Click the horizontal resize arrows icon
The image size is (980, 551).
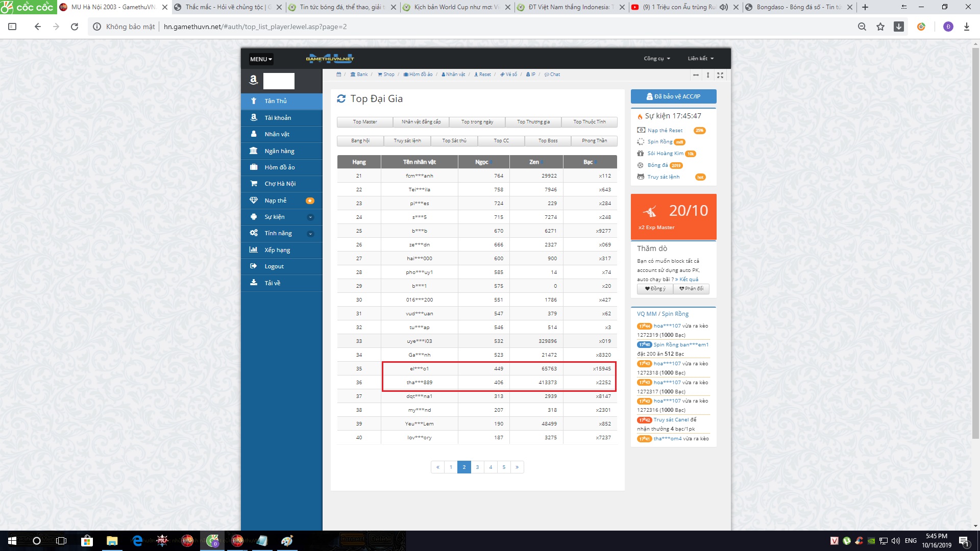click(x=696, y=75)
